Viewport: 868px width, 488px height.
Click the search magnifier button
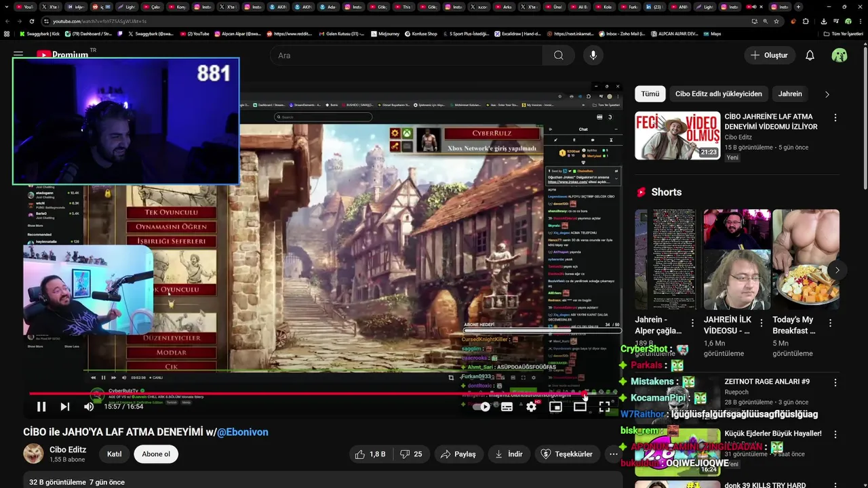click(x=558, y=56)
